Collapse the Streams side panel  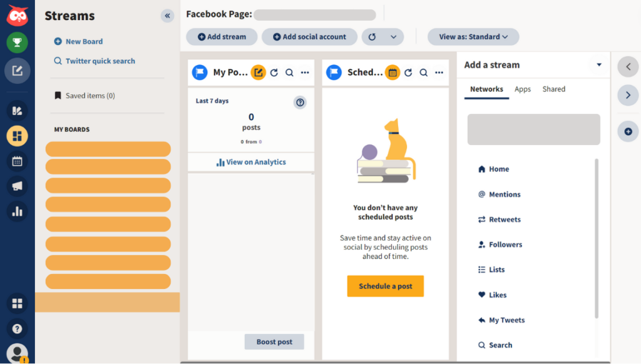click(167, 16)
